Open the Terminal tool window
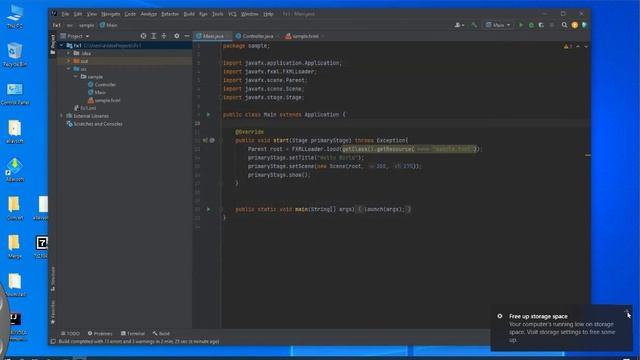The width and height of the screenshot is (640, 360). [133, 333]
